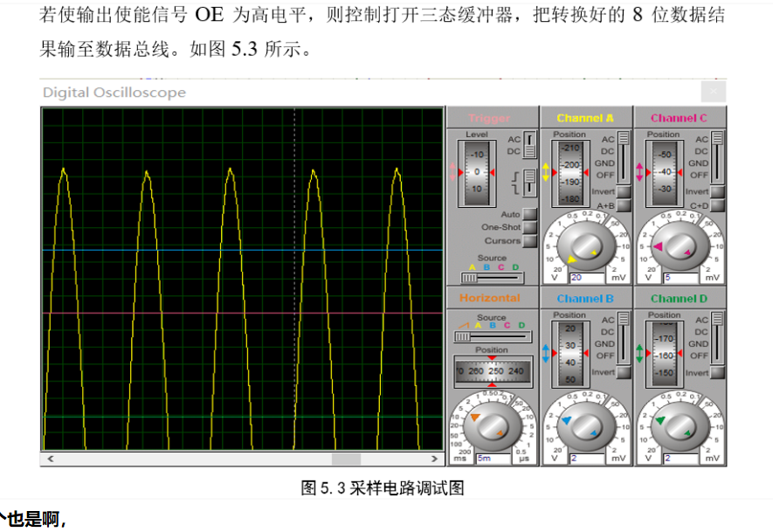Viewport: 773px width, 532px height.
Task: Click the 'Horizontal' panel heading
Action: click(490, 298)
